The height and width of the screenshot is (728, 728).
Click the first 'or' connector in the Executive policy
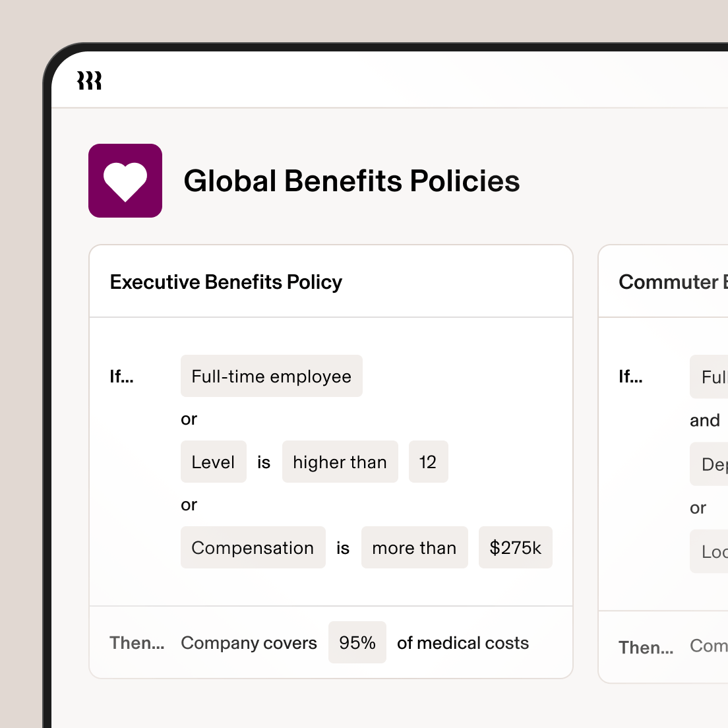pyautogui.click(x=189, y=419)
